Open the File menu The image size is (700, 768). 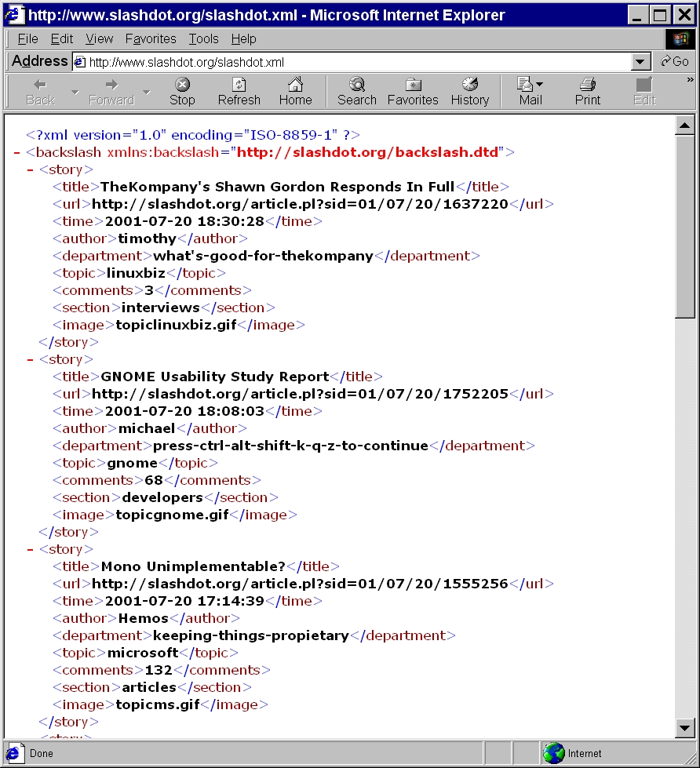click(27, 38)
